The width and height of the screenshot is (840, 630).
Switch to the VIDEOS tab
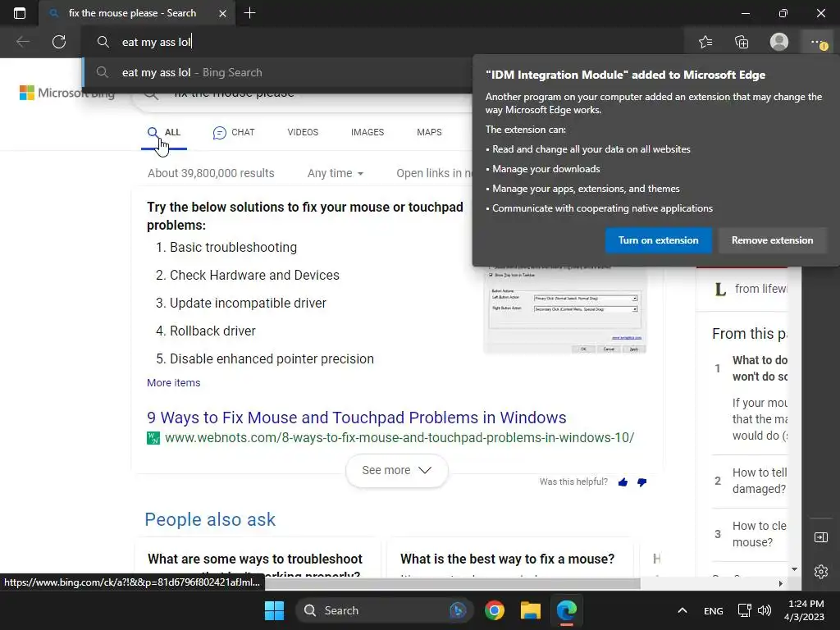(x=303, y=132)
